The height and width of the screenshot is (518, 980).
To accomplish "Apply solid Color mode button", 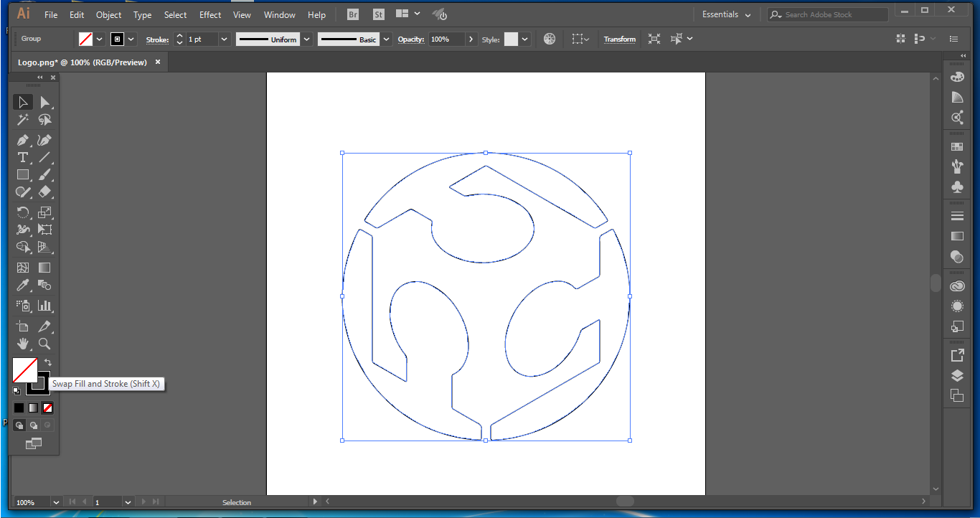I will click(19, 408).
